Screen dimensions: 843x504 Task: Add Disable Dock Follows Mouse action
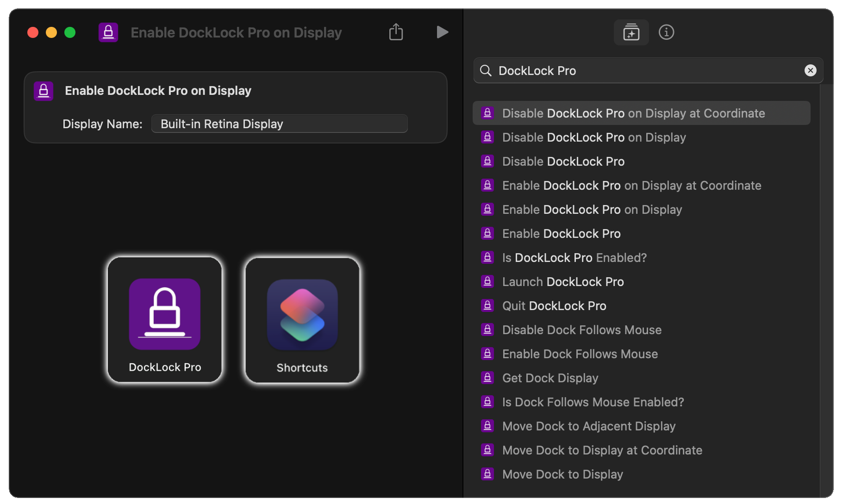point(641,330)
